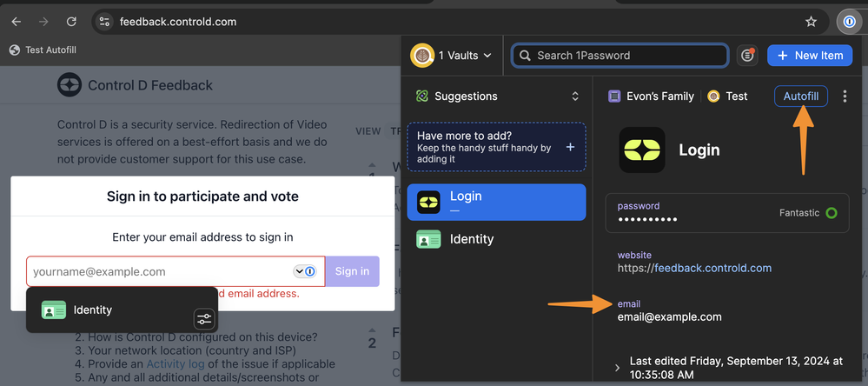The width and height of the screenshot is (868, 386).
Task: Create a New Item
Action: [x=810, y=56]
